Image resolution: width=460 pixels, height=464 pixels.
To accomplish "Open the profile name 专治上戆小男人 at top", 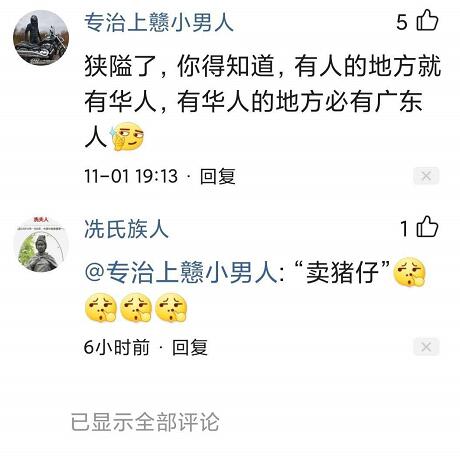I will (x=159, y=22).
